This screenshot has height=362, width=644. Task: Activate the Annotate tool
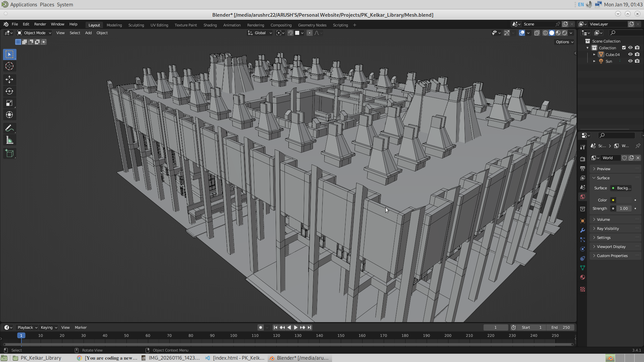(9, 128)
